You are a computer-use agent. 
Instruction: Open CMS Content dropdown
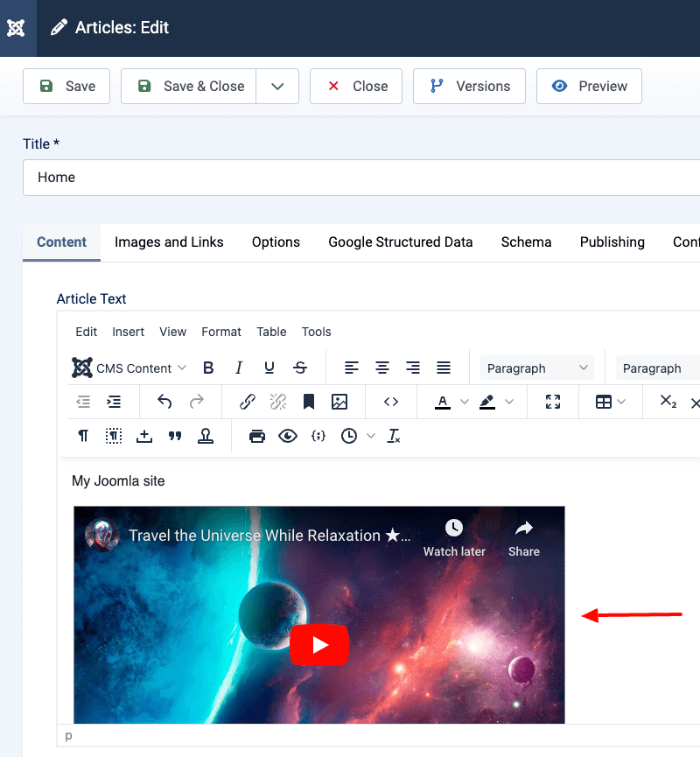point(129,368)
